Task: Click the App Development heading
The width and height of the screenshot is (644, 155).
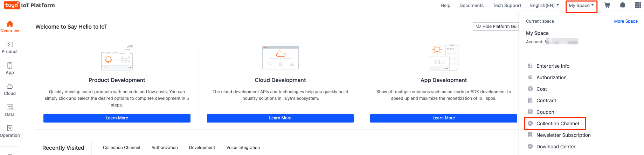Action: click(x=444, y=80)
